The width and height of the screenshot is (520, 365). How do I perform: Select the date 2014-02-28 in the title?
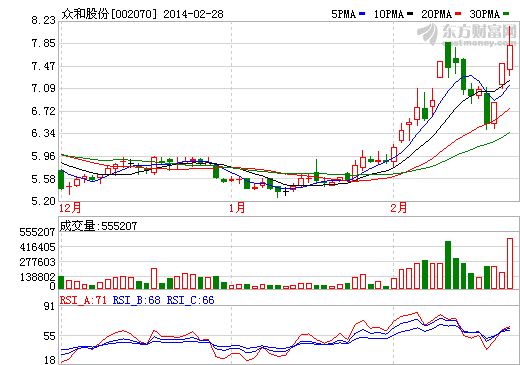click(x=193, y=14)
